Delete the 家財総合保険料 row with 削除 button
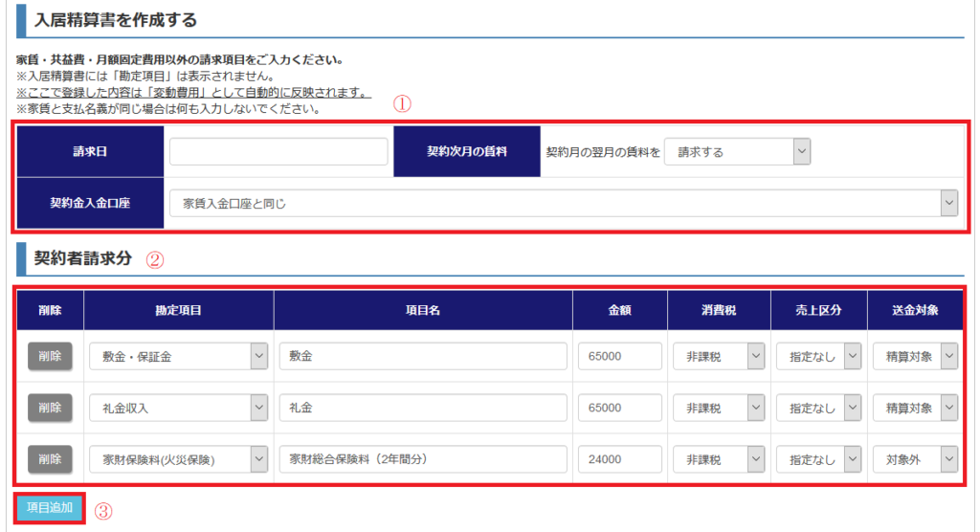 coord(50,459)
